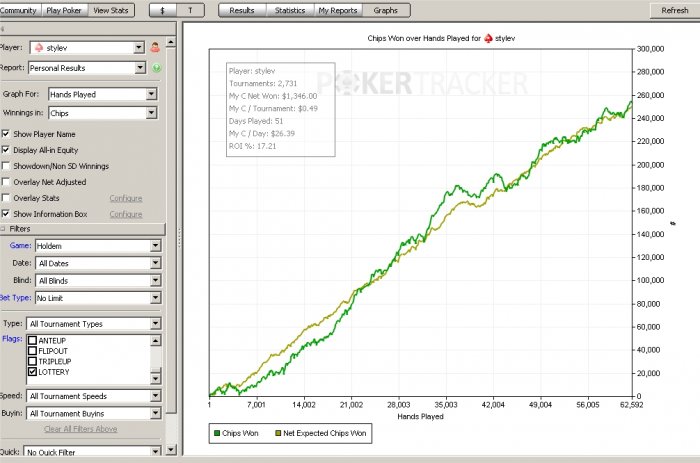Click the $ cash game mode button
Viewport: 700px width, 463px height.
click(x=162, y=10)
